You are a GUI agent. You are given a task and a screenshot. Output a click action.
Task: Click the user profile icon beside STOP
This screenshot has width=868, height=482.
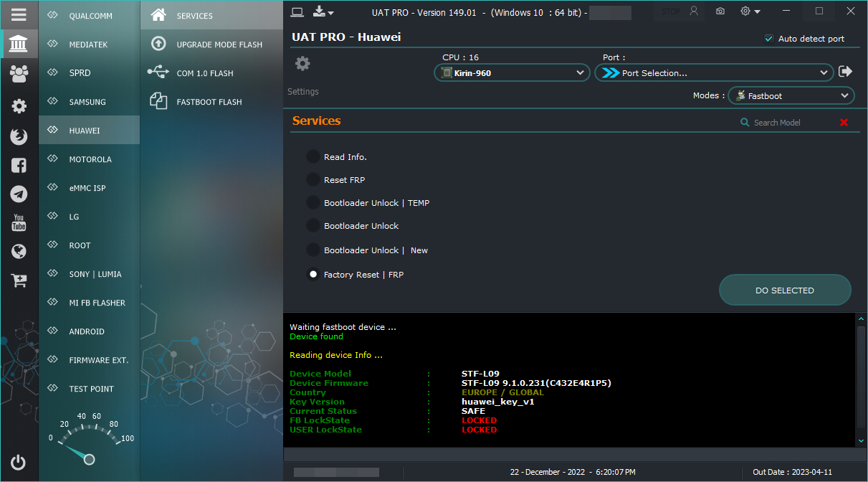(x=694, y=11)
